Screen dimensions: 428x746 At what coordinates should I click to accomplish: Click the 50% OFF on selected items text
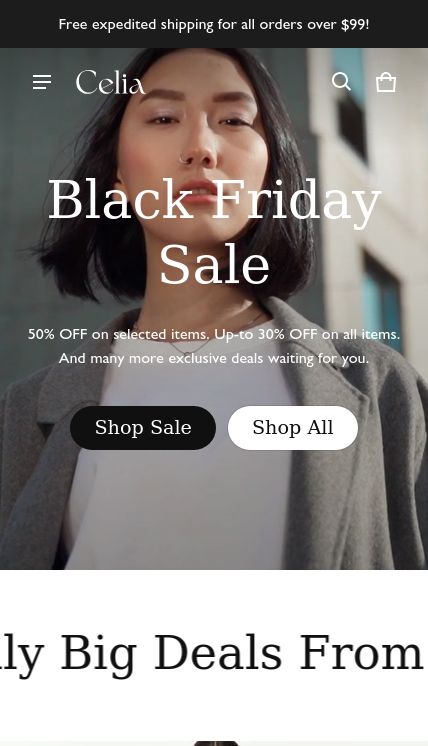118,334
